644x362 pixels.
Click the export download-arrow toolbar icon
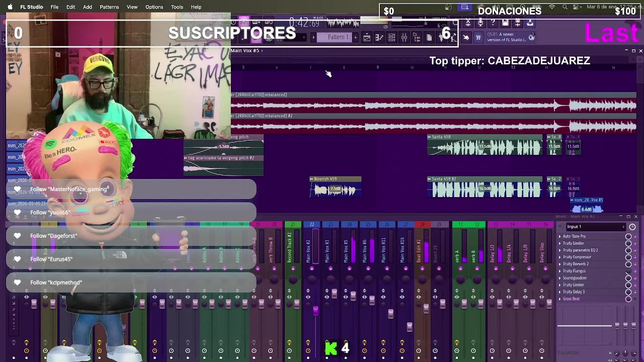pos(530,23)
